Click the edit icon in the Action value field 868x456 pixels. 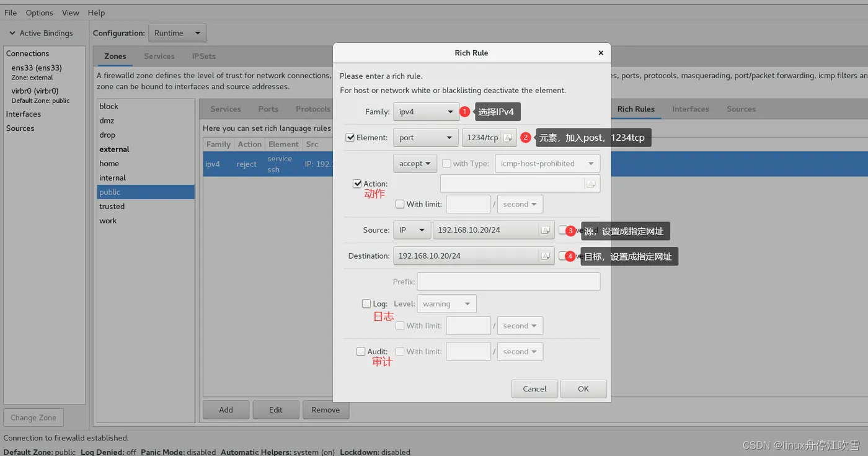(x=591, y=184)
